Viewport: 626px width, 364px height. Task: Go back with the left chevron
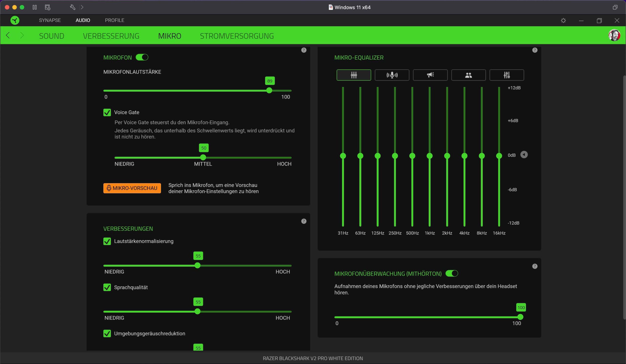8,35
